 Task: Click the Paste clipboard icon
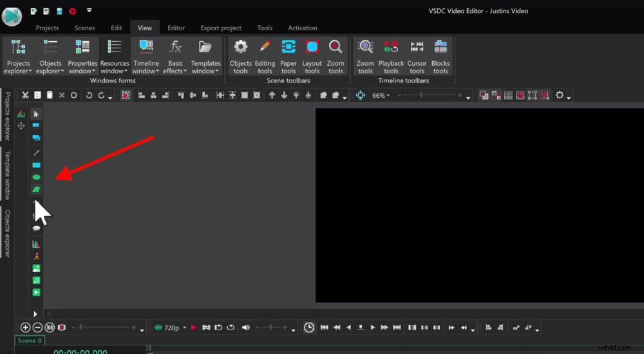point(50,95)
